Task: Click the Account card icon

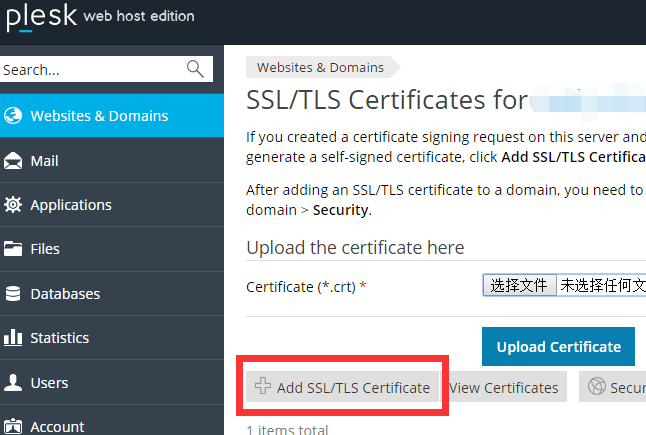Action: point(13,427)
